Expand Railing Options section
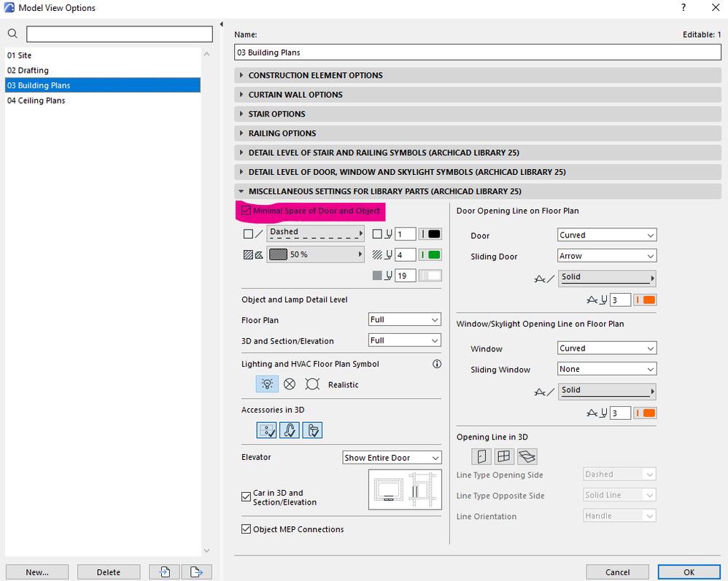728x581 pixels. pyautogui.click(x=477, y=133)
